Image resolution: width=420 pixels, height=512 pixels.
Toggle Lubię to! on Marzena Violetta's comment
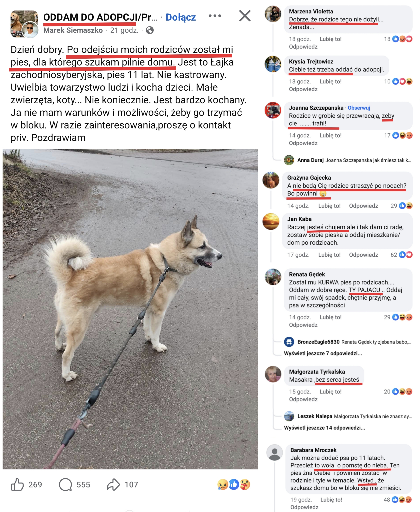click(x=330, y=39)
